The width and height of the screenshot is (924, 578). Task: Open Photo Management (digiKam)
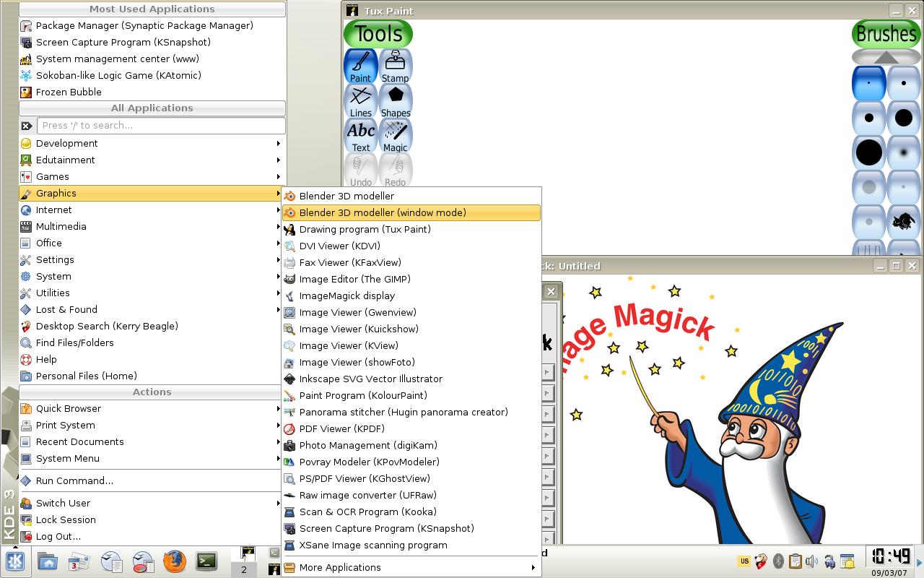pyautogui.click(x=411, y=445)
